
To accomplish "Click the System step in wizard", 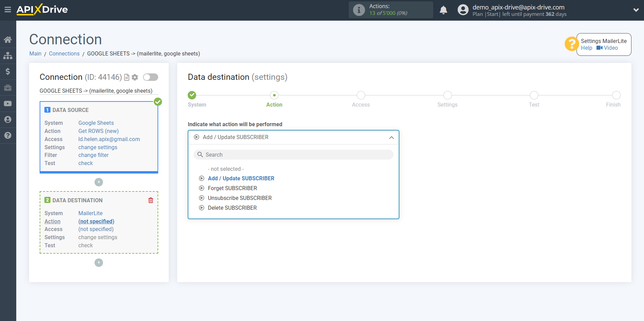I will (x=192, y=95).
